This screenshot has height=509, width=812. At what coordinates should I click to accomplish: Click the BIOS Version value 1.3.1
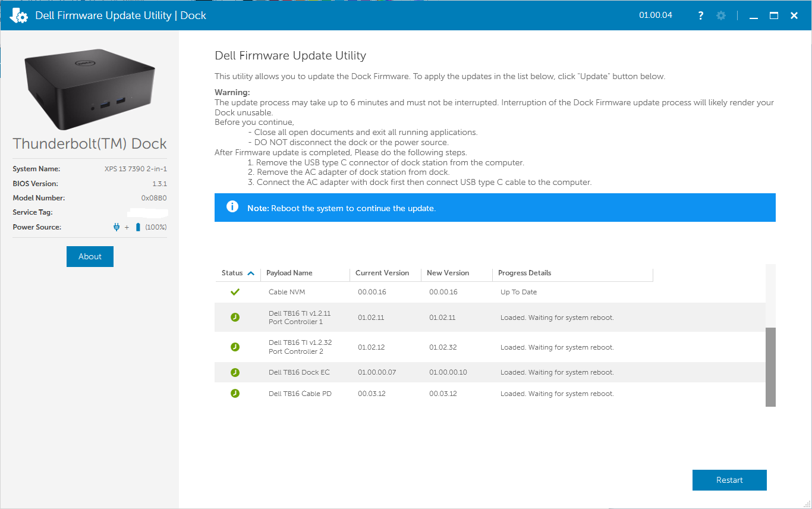point(159,184)
